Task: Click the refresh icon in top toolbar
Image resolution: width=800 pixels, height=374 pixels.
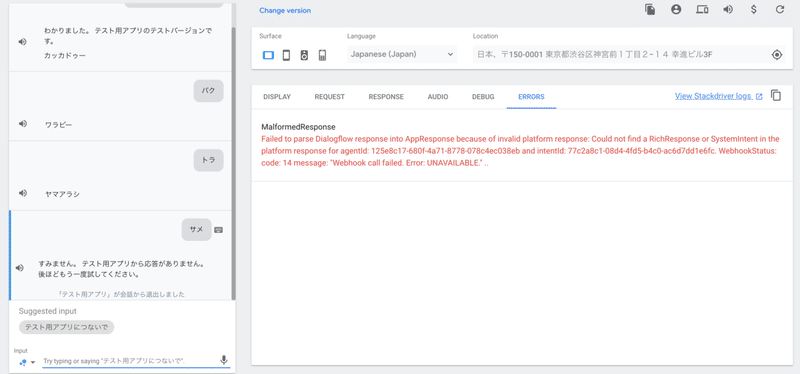Action: pos(780,10)
